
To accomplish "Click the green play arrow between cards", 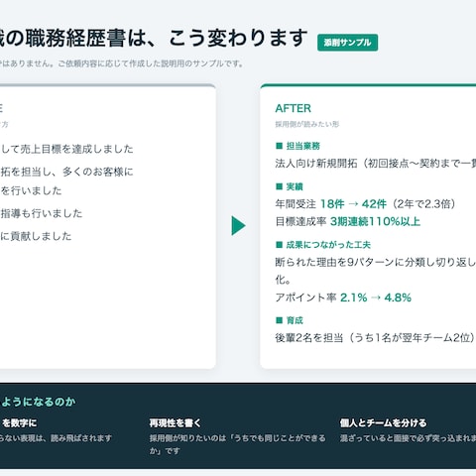I will (x=238, y=226).
